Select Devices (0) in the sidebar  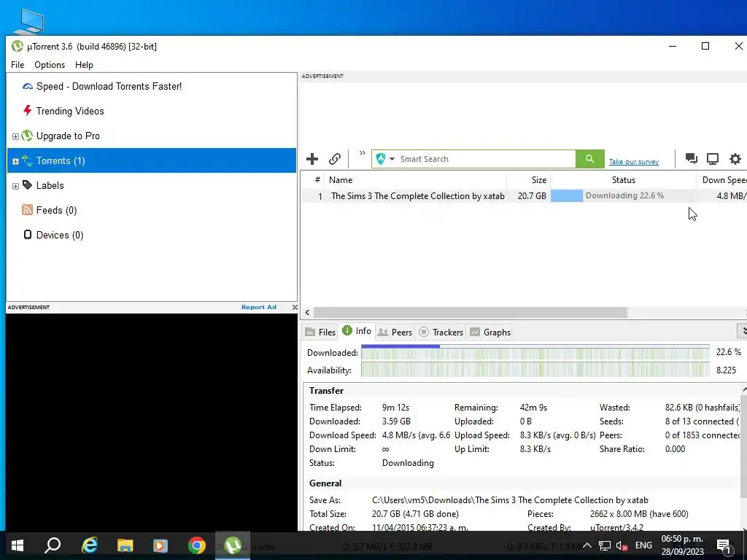(60, 235)
